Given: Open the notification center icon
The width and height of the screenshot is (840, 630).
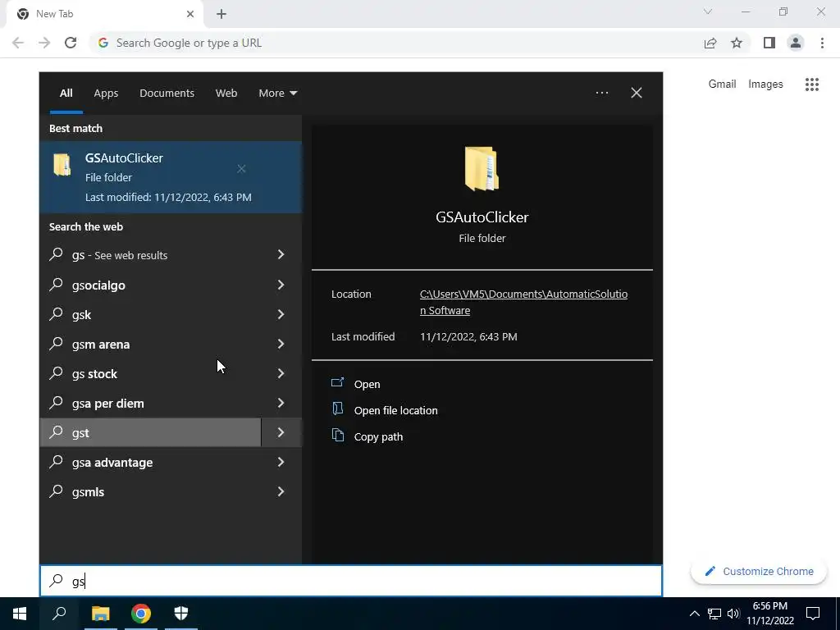Looking at the screenshot, I should pyautogui.click(x=813, y=614).
